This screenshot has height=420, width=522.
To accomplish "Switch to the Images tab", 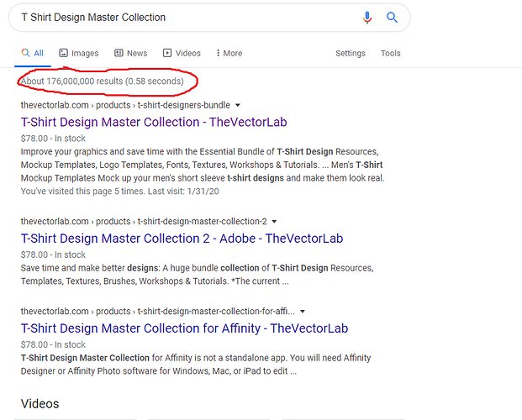I will coord(84,53).
